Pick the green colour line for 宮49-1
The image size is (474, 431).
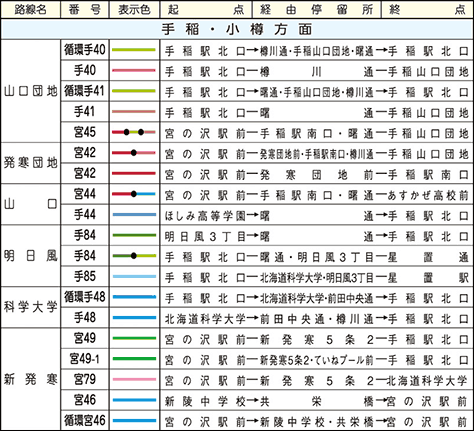tap(134, 359)
